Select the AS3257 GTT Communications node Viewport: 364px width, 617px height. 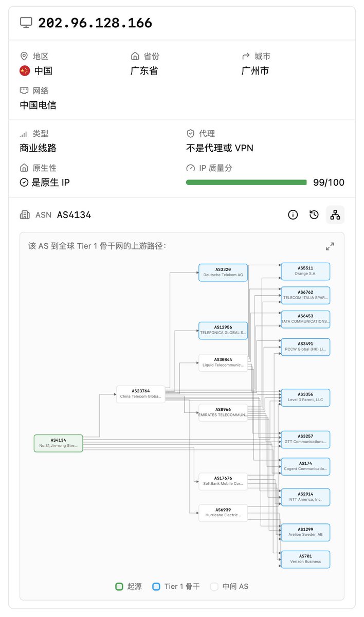click(x=305, y=439)
